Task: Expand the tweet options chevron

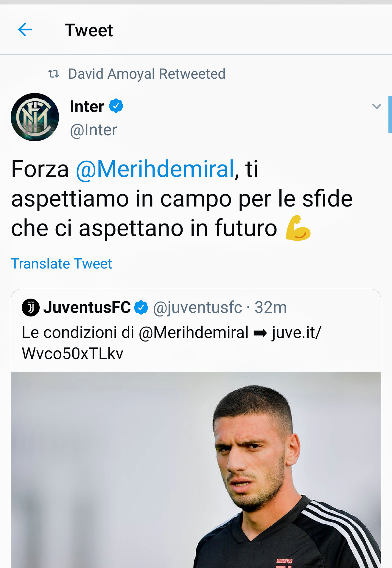Action: tap(377, 106)
